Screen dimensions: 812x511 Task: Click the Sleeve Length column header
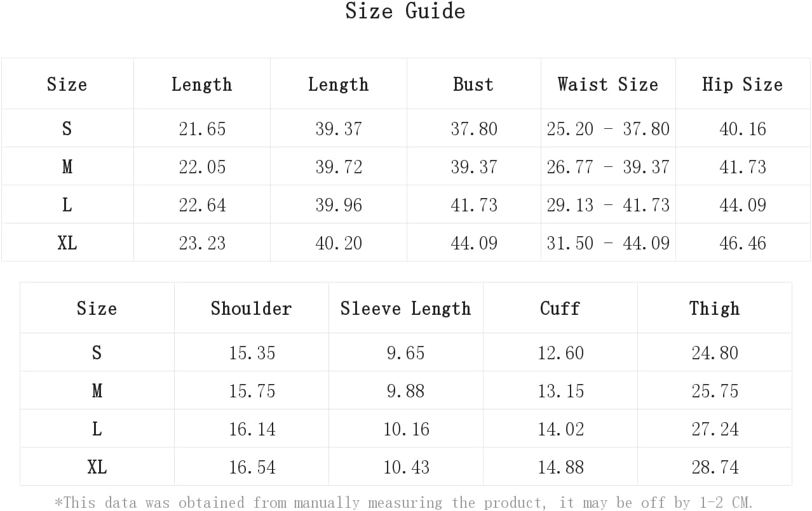(406, 309)
